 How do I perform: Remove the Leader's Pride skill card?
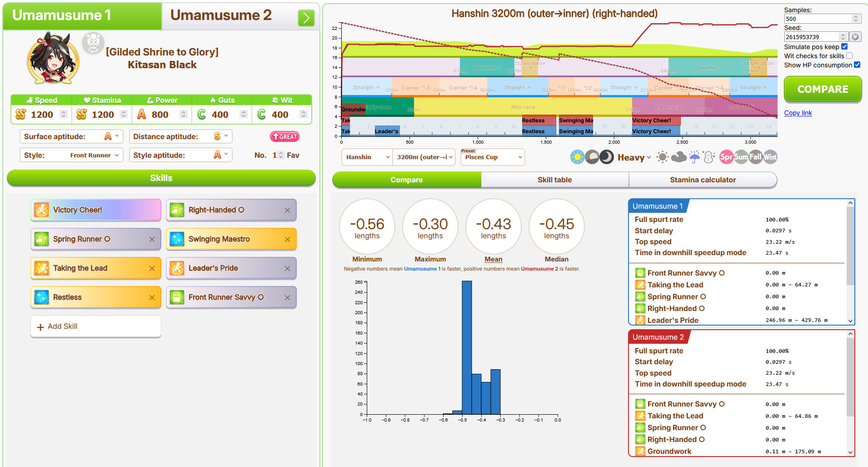pos(287,268)
